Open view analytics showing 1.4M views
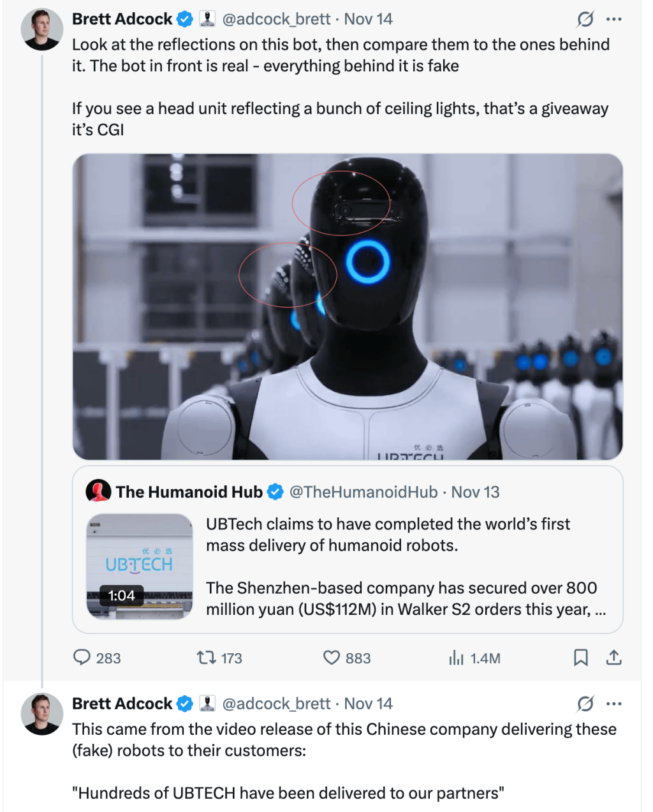This screenshot has height=812, width=653. click(x=457, y=658)
